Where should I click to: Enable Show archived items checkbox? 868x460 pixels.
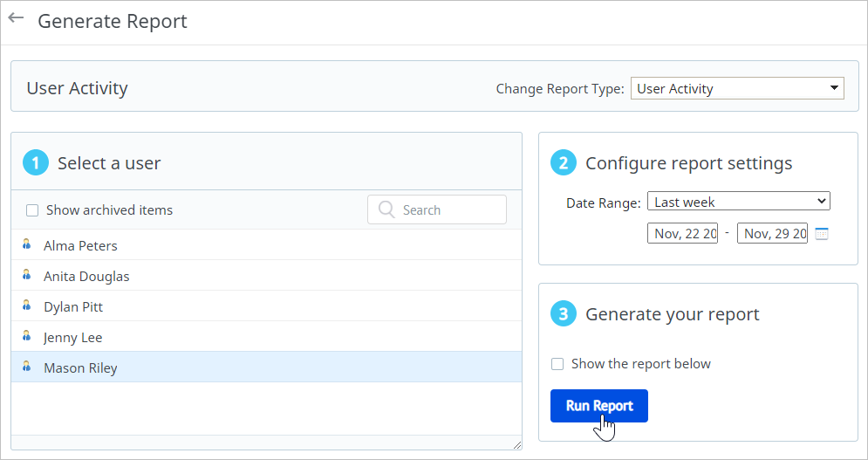32,210
